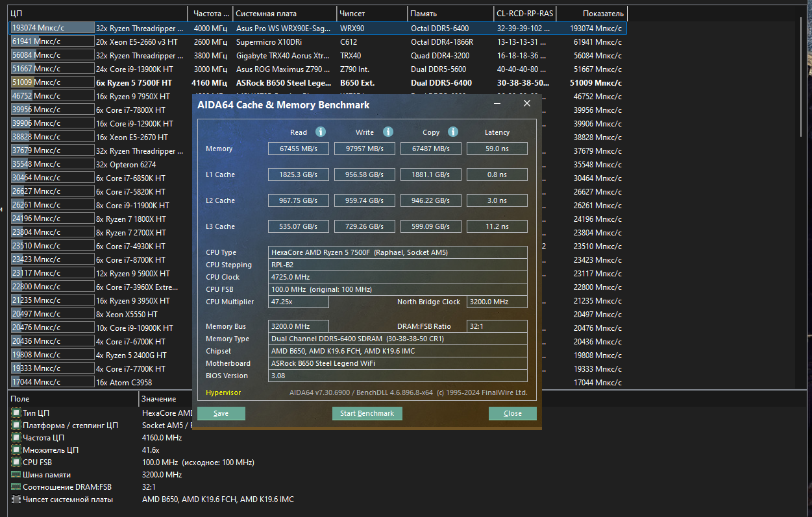Click the Save button
The width and height of the screenshot is (812, 517).
click(221, 413)
